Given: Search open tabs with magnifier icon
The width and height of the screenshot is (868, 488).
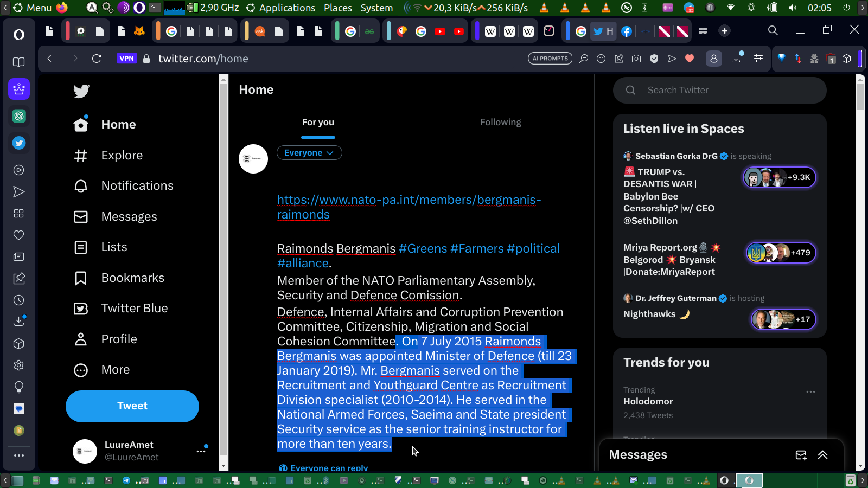Looking at the screenshot, I should pos(773,31).
